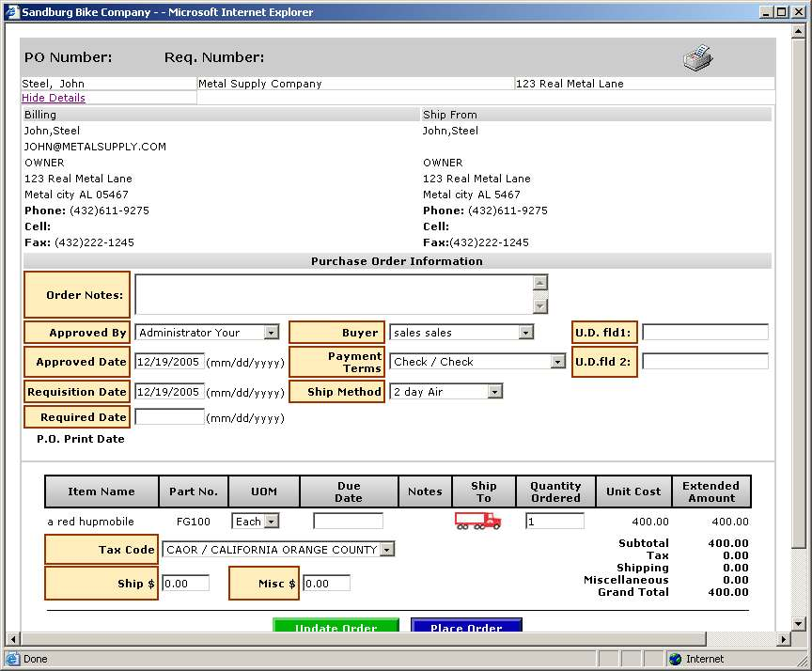Viewport: 812px width, 671px height.
Task: Click the red truck Ship To icon
Action: 477,521
